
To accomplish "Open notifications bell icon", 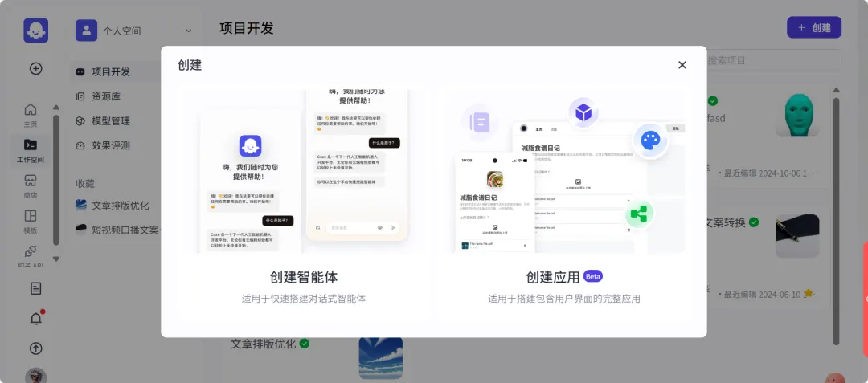I will pyautogui.click(x=36, y=318).
